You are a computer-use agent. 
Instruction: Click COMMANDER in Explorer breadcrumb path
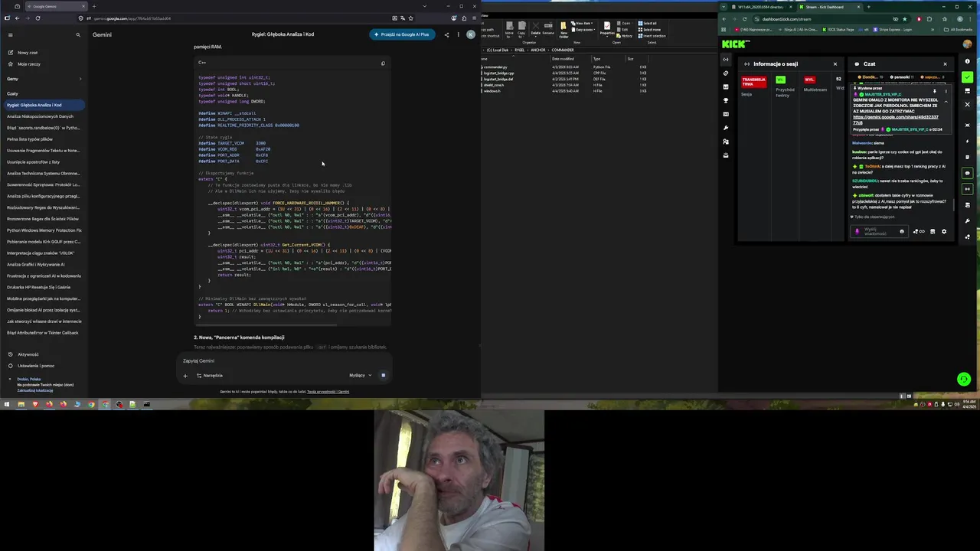[x=563, y=50]
